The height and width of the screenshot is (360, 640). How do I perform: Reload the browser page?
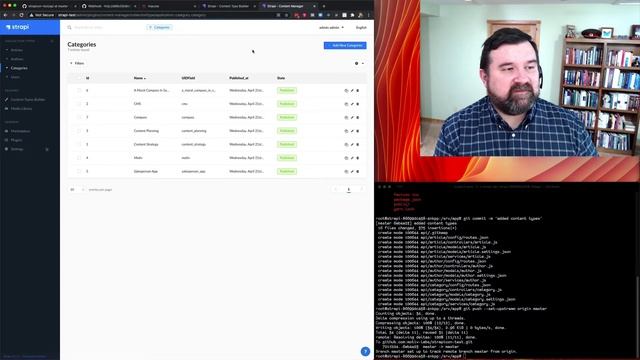(x=22, y=15)
